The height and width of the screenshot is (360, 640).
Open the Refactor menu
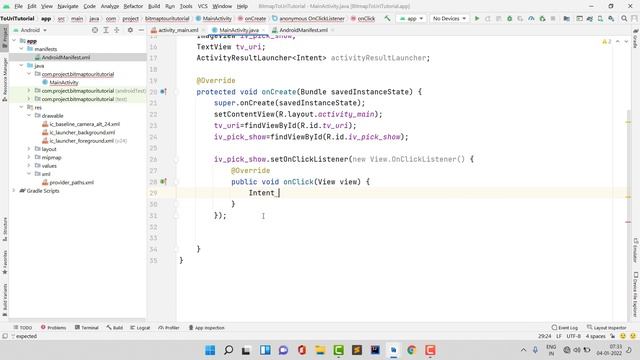(133, 7)
